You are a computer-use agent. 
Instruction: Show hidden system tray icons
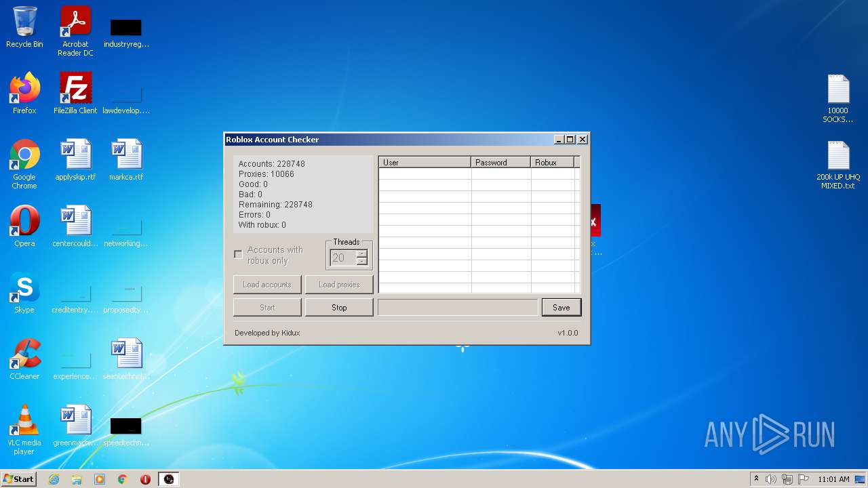tap(756, 479)
